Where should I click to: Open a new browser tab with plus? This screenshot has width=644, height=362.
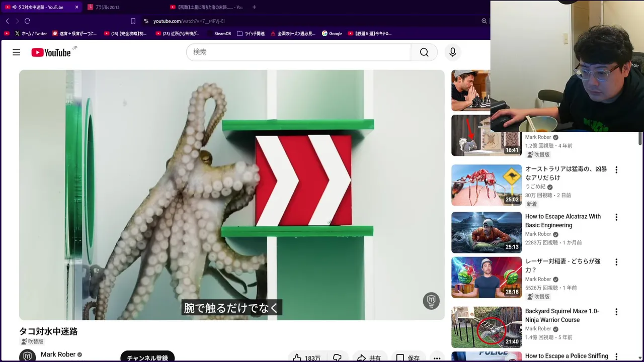point(254,7)
